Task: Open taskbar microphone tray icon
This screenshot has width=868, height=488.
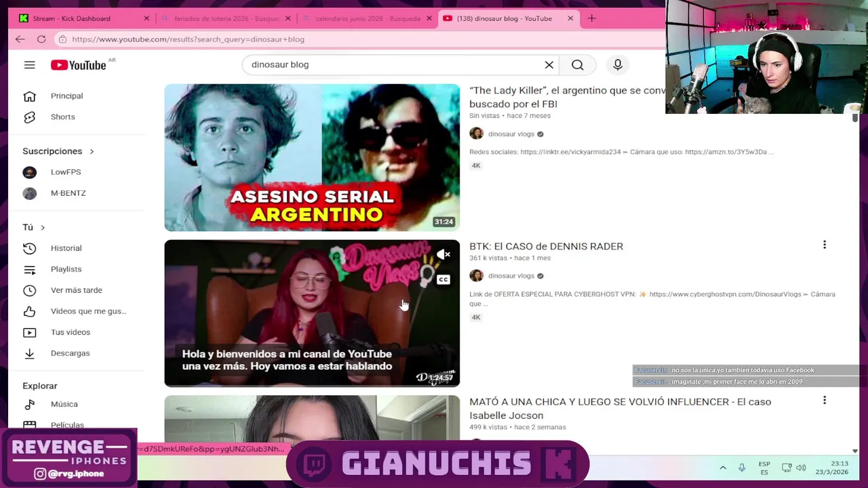Action: pos(742,468)
